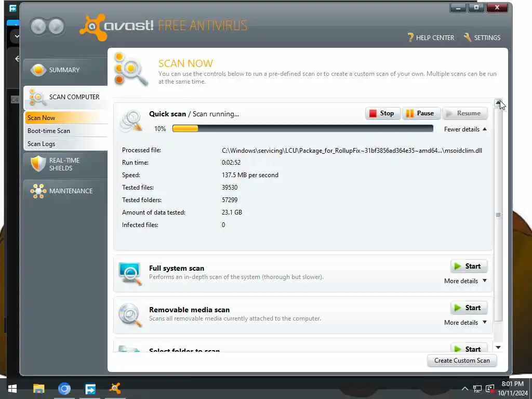Start the Full system scan
This screenshot has height=399, width=532.
tap(469, 267)
